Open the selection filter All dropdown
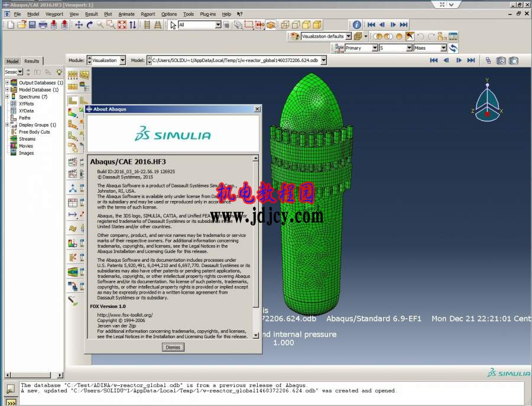 (218, 25)
